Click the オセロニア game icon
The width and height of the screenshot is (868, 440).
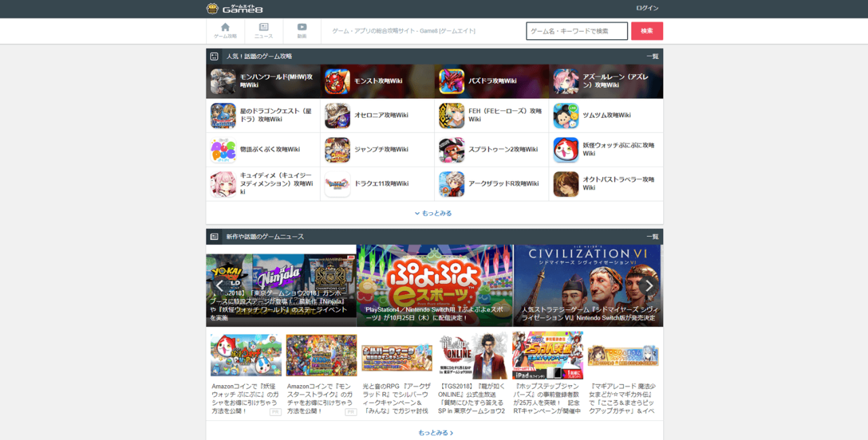337,115
